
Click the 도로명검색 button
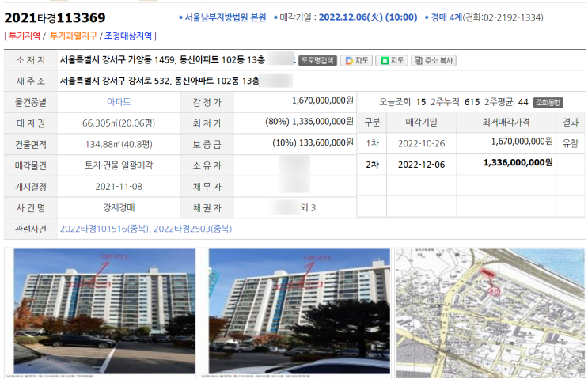point(317,61)
